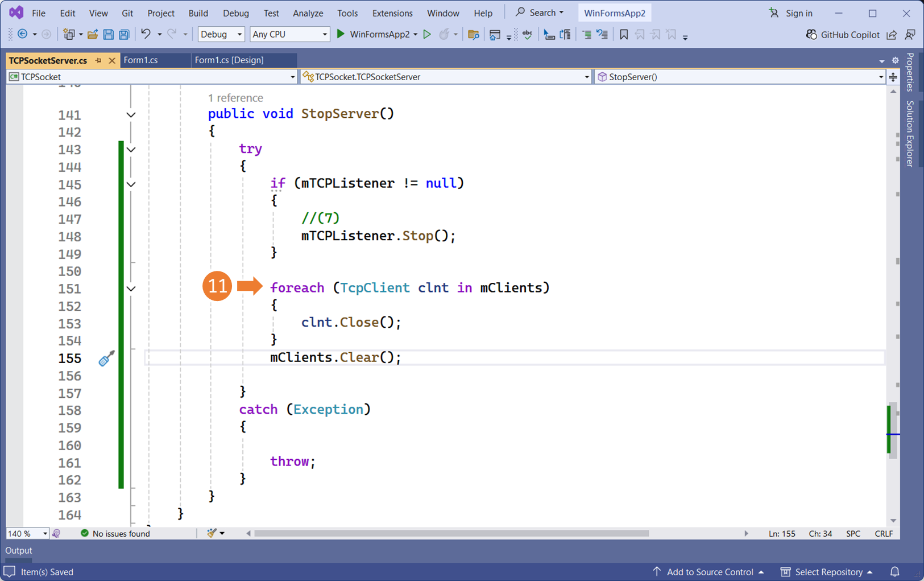Image resolution: width=924 pixels, height=581 pixels.
Task: Collapse the if block at line 145
Action: pos(131,184)
